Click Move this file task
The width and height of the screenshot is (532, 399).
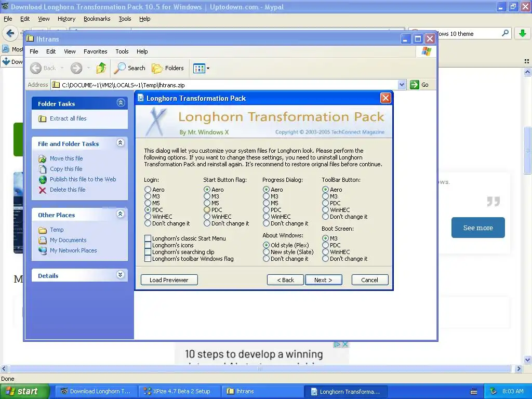(x=66, y=158)
